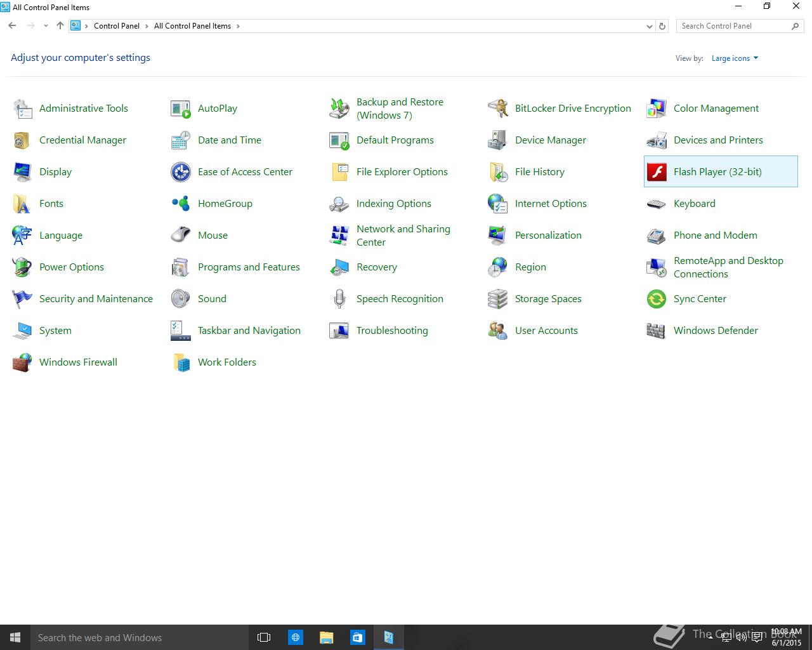812x650 pixels.
Task: Open the recent locations dropdown arrow
Action: [46, 26]
